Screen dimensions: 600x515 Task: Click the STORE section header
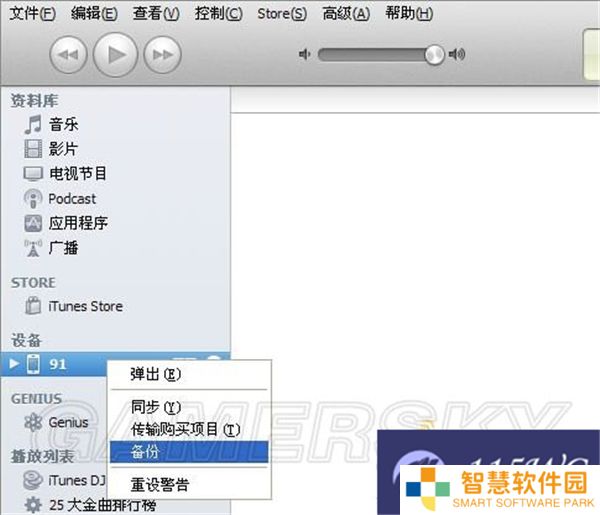tap(33, 283)
